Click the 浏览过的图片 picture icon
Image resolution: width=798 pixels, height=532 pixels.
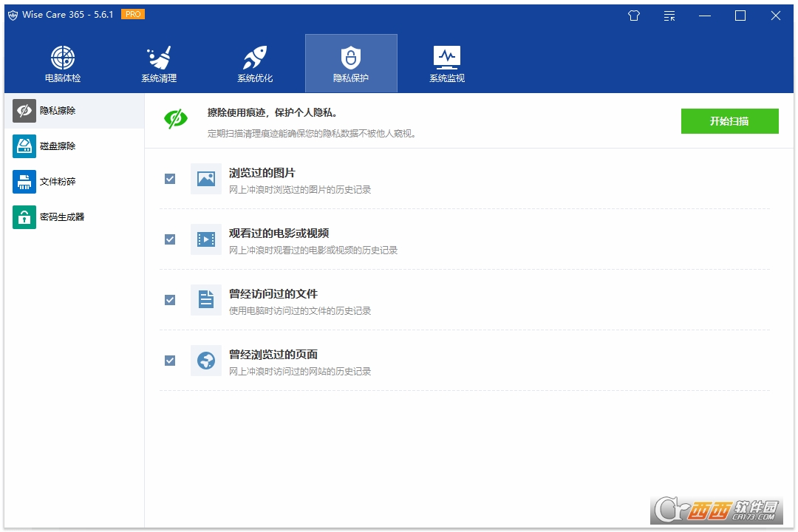point(206,179)
